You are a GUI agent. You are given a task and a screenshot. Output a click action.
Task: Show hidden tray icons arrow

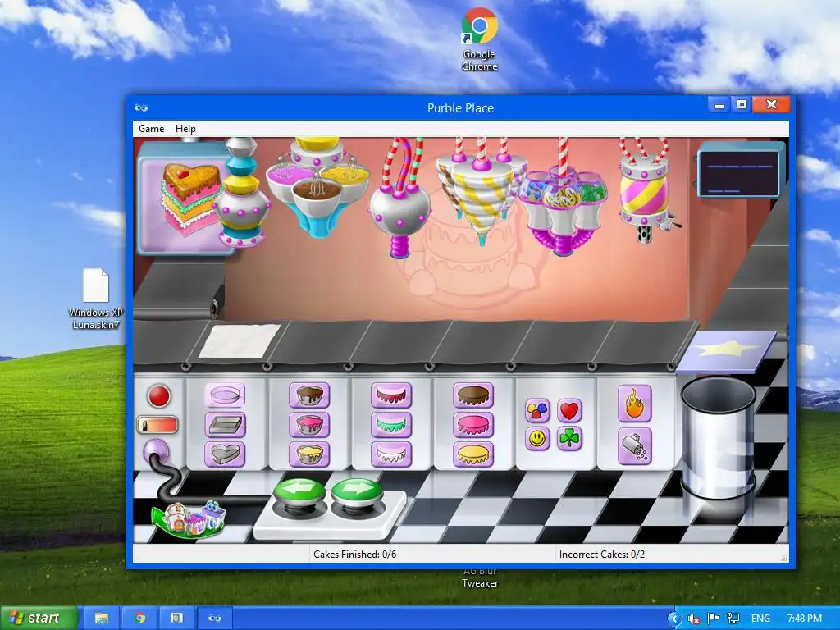pyautogui.click(x=674, y=619)
